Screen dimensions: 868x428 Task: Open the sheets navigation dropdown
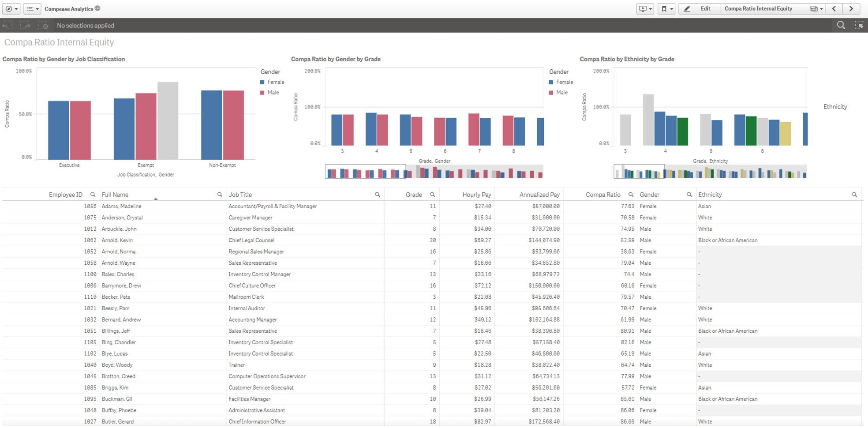(815, 8)
